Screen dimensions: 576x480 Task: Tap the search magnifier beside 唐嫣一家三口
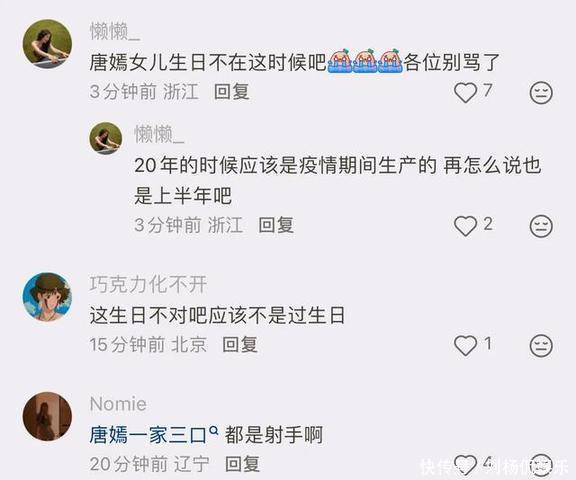click(x=214, y=429)
